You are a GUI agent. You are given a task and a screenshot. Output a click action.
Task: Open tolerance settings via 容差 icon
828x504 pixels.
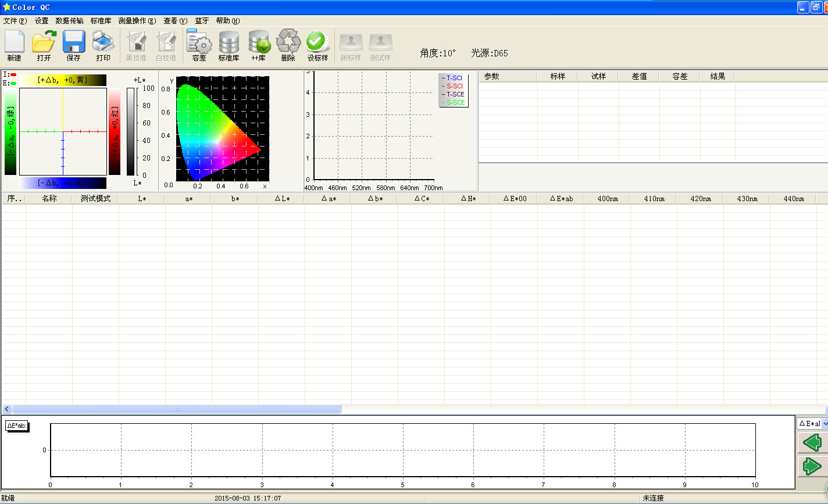(199, 46)
